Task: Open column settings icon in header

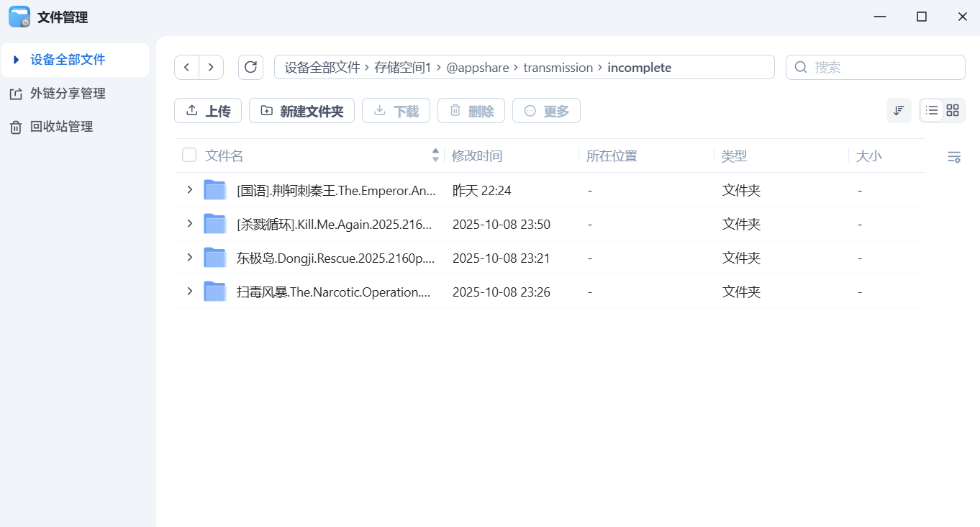Action: coord(954,157)
